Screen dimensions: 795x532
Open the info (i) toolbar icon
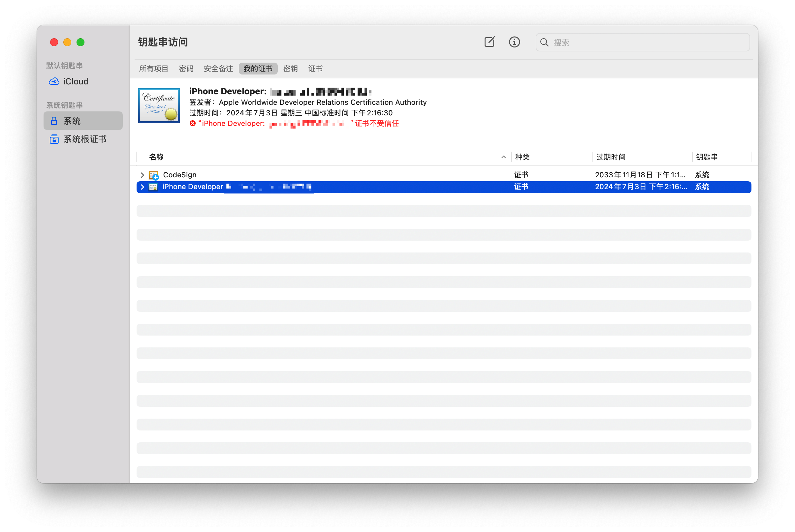(514, 42)
